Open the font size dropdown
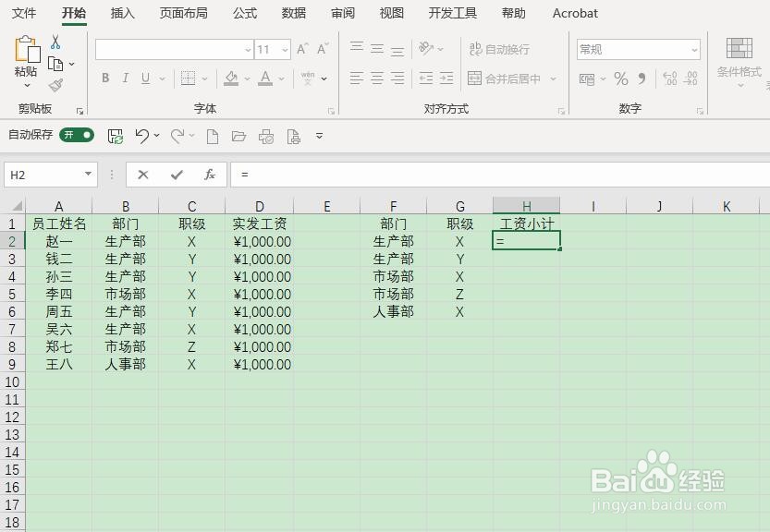Image resolution: width=770 pixels, height=532 pixels. 285,50
